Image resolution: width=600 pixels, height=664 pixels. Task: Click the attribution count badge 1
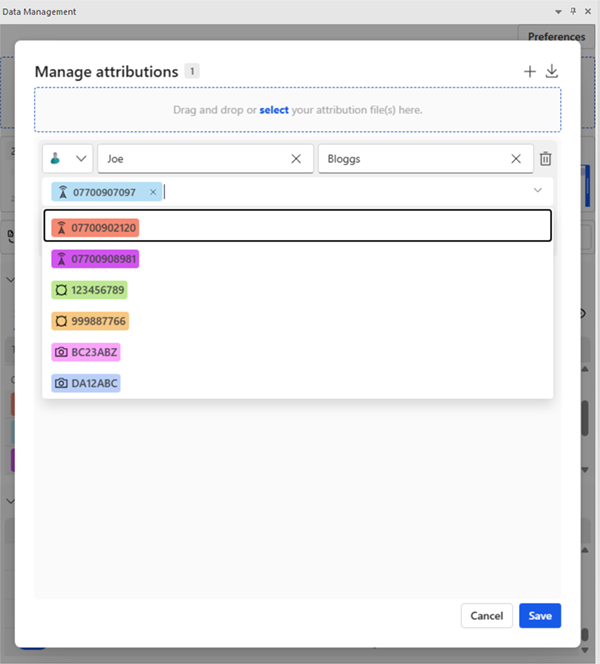coord(192,71)
